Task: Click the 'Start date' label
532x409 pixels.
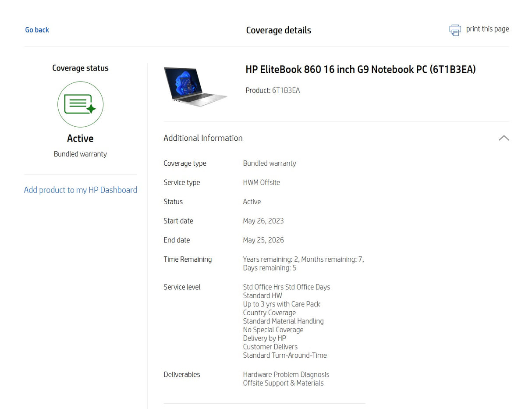Action: (178, 221)
